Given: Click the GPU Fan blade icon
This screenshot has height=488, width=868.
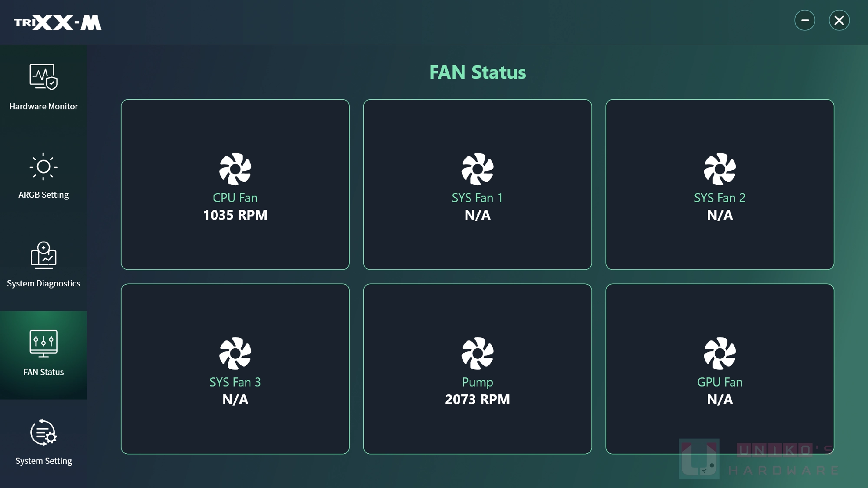Looking at the screenshot, I should (720, 353).
